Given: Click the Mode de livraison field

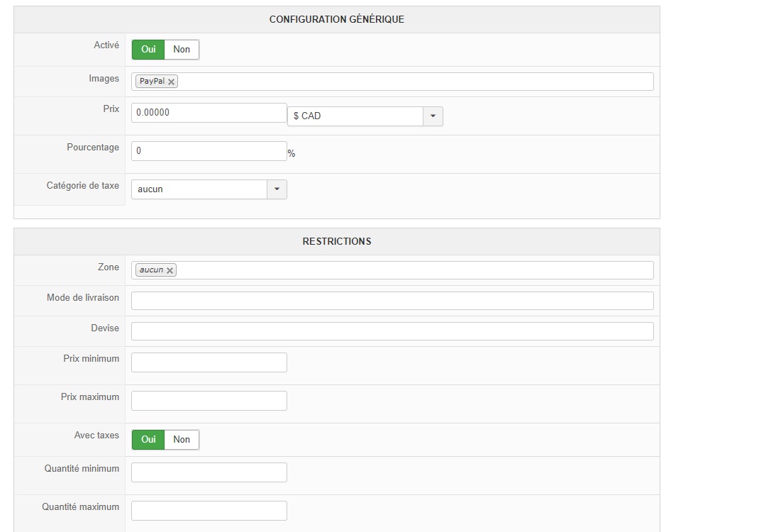Looking at the screenshot, I should tap(392, 301).
